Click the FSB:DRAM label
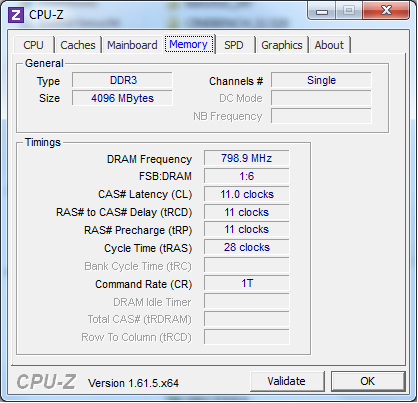Image resolution: width=418 pixels, height=403 pixels. coord(165,176)
